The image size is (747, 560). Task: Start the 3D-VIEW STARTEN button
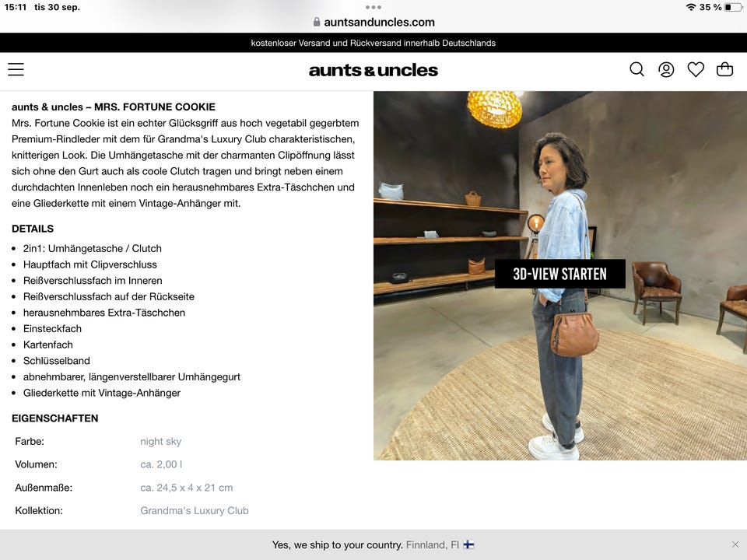tap(559, 274)
